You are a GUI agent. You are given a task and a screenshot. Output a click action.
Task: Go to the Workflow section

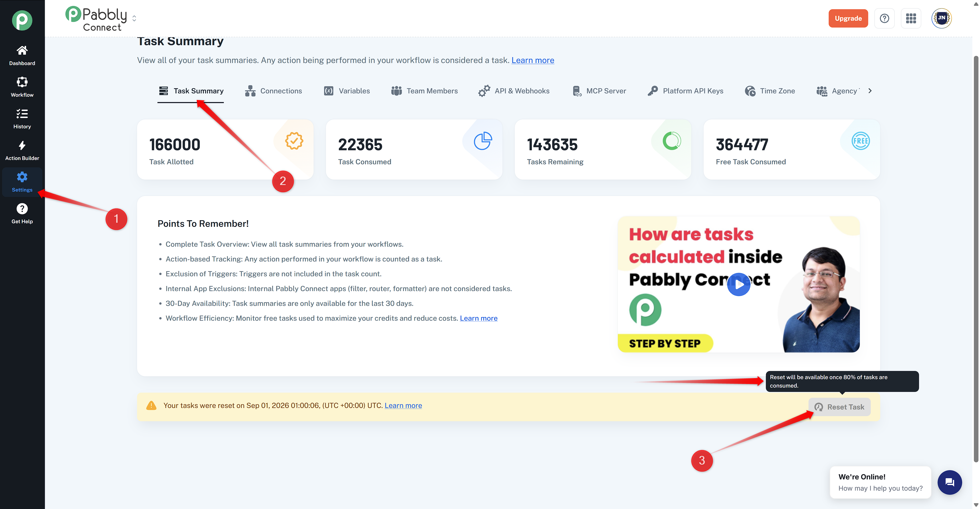tap(22, 87)
